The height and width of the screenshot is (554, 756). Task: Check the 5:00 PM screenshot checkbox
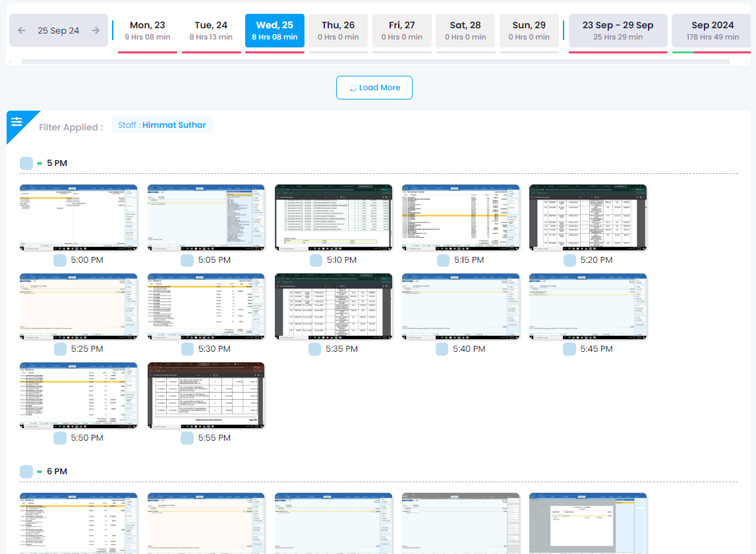pyautogui.click(x=60, y=260)
